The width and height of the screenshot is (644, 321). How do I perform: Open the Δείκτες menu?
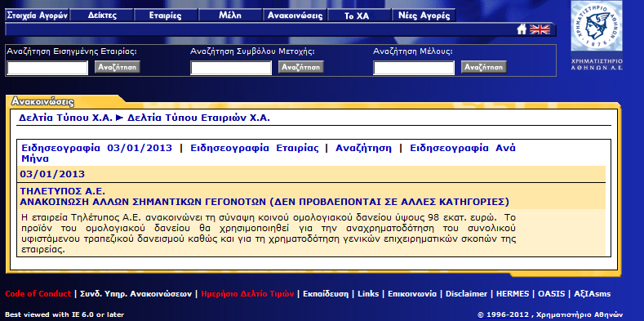click(x=102, y=16)
